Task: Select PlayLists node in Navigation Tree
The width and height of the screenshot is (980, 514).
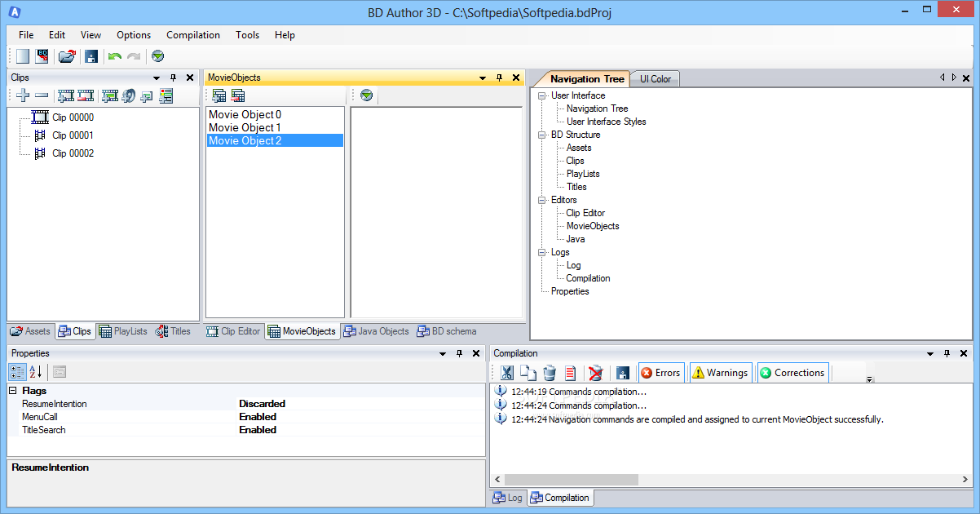Action: click(582, 174)
